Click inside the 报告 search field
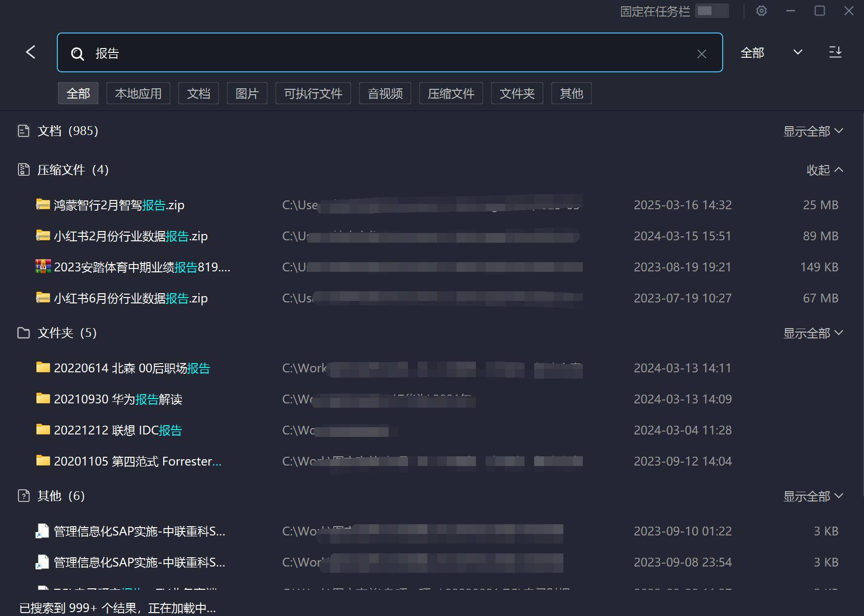This screenshot has height=616, width=864. [x=340, y=53]
